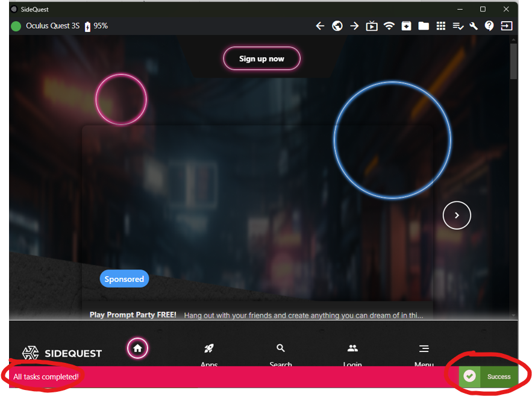Click the install APK box icon

tap(406, 26)
